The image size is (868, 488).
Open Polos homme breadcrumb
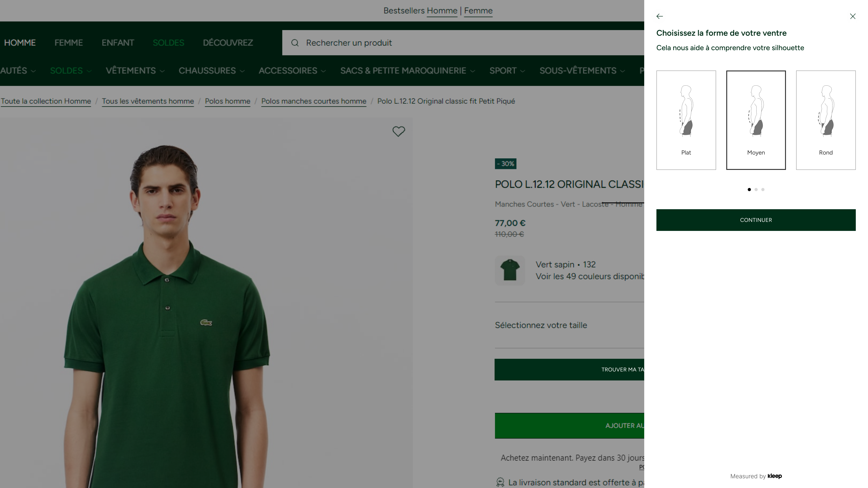[x=227, y=101]
